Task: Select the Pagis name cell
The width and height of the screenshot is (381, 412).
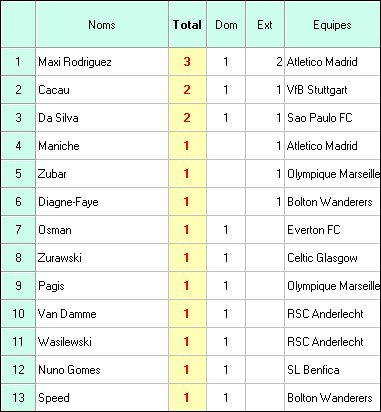Action: (x=102, y=286)
